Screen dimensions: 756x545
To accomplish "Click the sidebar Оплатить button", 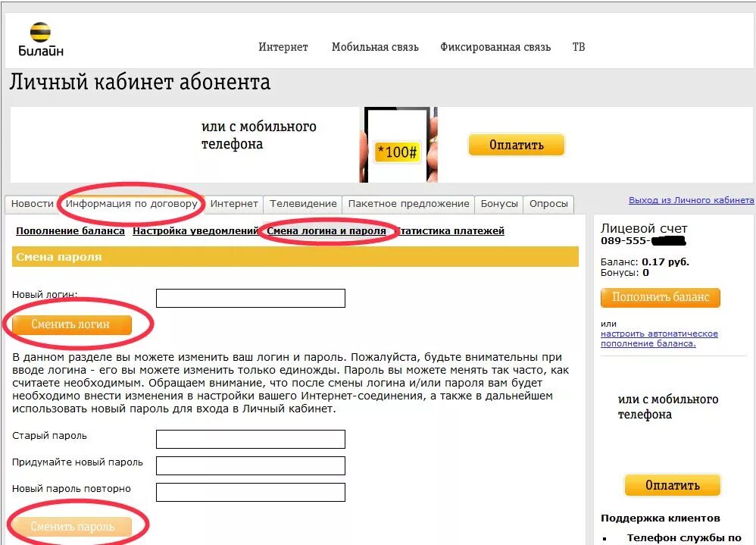I will point(672,485).
